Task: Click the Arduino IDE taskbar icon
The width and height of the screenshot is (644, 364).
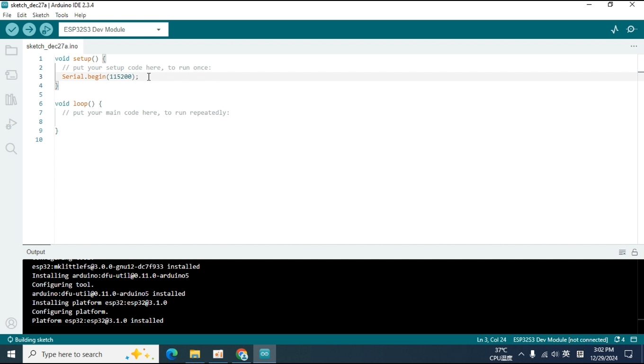Action: (x=265, y=354)
